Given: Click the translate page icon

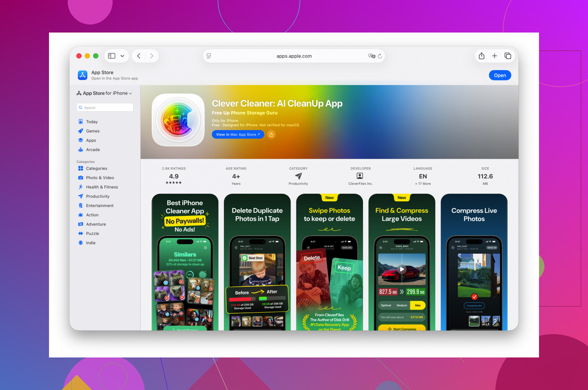Looking at the screenshot, I should pyautogui.click(x=371, y=56).
